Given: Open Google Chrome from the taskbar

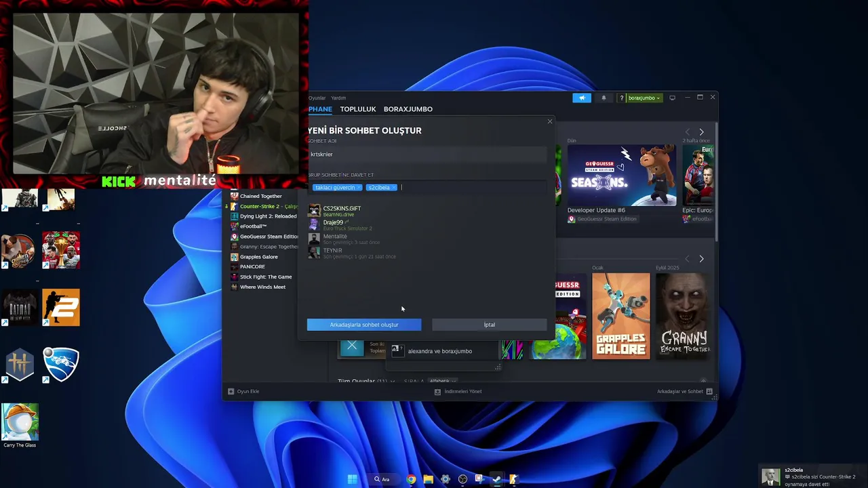Looking at the screenshot, I should [x=412, y=479].
